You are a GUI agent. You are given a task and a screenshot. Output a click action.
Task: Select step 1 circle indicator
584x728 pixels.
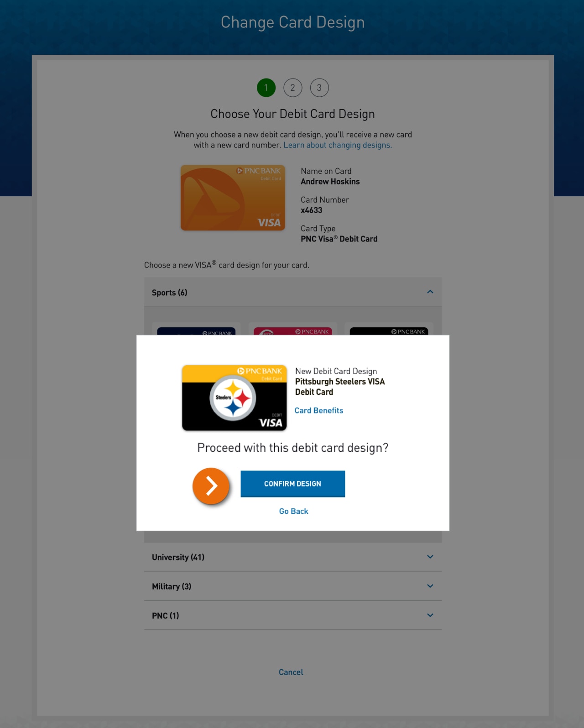click(x=266, y=88)
